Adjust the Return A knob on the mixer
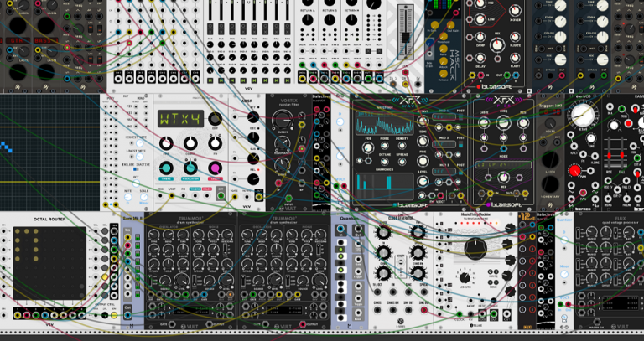The height and width of the screenshot is (341, 644). coord(307,19)
